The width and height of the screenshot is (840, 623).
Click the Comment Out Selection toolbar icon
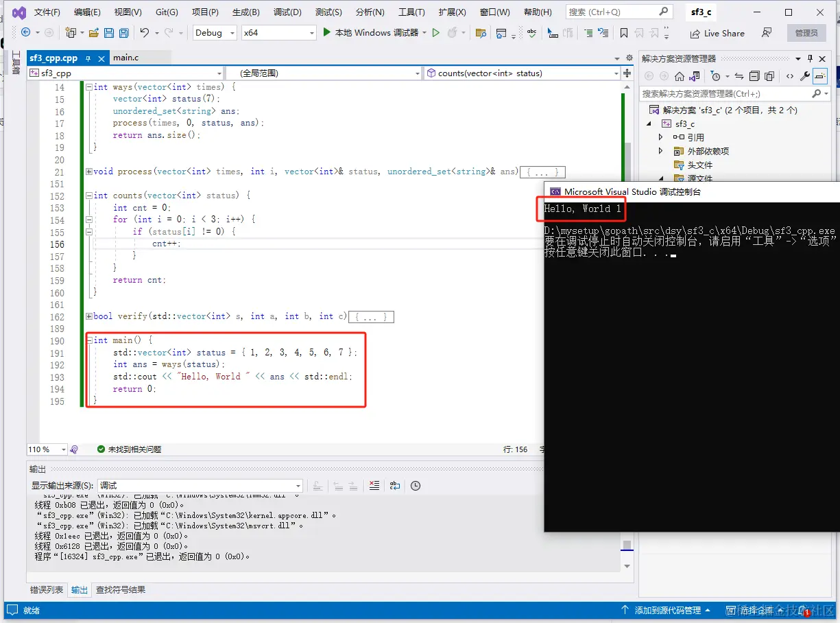(588, 32)
